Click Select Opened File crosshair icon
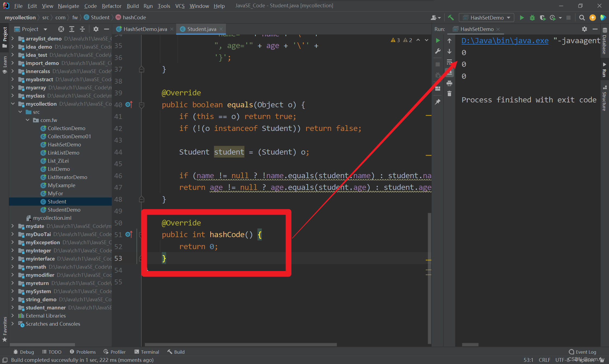Image resolution: width=609 pixels, height=364 pixels. click(61, 29)
